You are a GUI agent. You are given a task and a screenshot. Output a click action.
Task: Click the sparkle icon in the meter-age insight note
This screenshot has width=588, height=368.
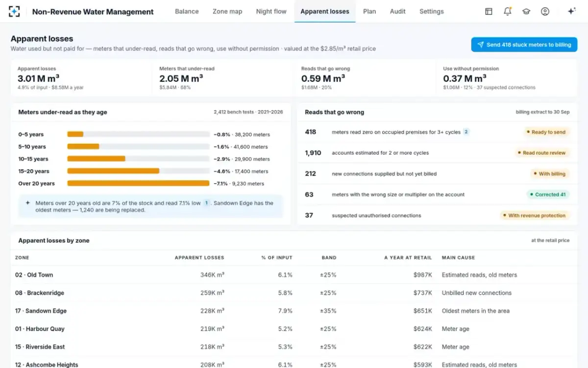point(28,203)
